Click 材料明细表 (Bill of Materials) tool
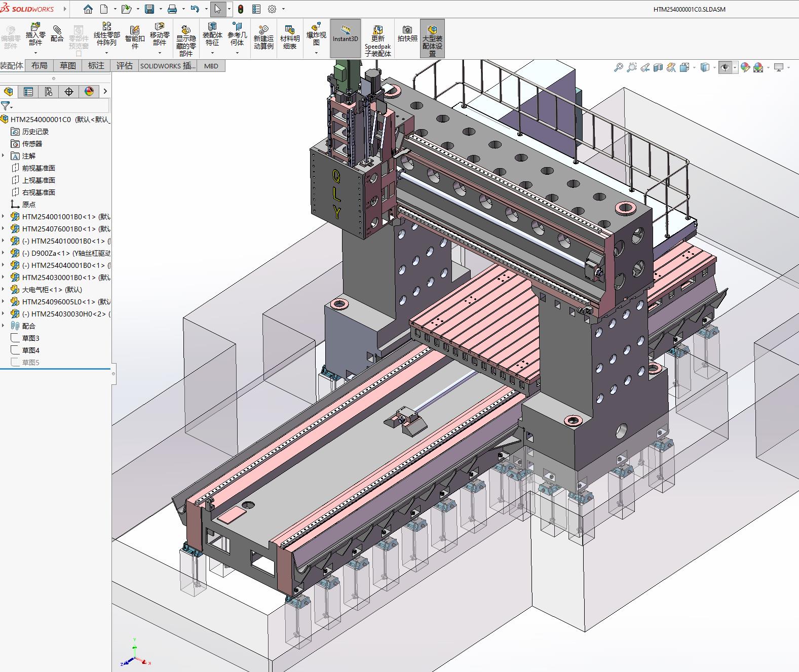Image resolution: width=799 pixels, height=672 pixels. tap(290, 37)
